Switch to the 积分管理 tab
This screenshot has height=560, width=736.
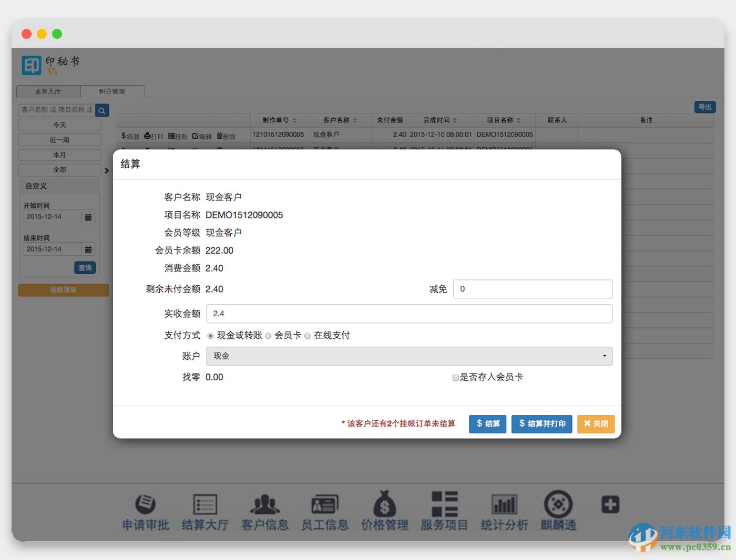112,91
